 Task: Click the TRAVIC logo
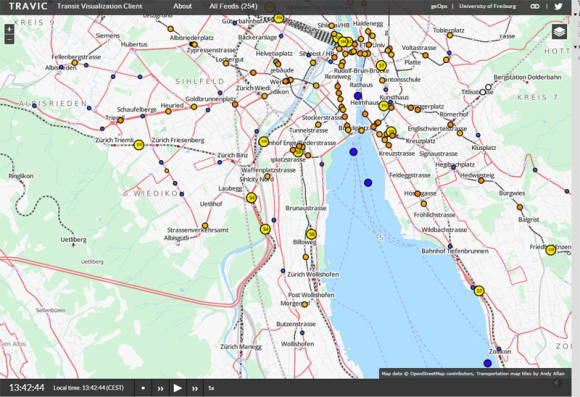28,6
